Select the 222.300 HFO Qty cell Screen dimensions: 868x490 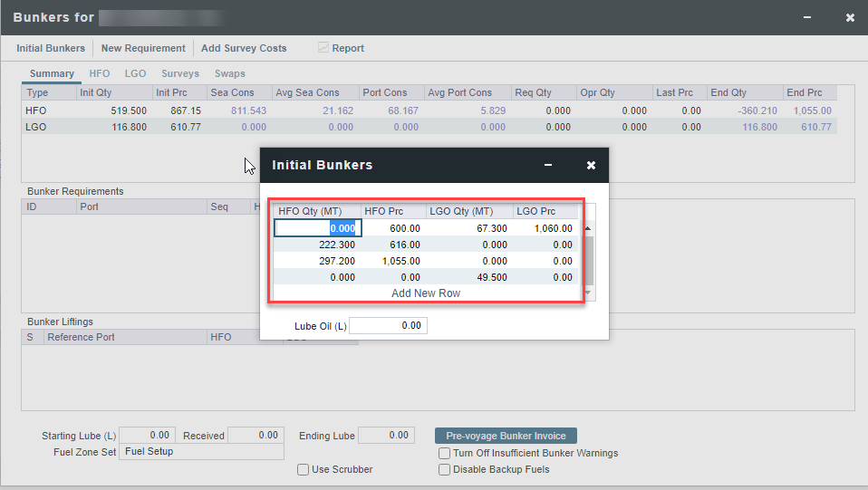317,245
